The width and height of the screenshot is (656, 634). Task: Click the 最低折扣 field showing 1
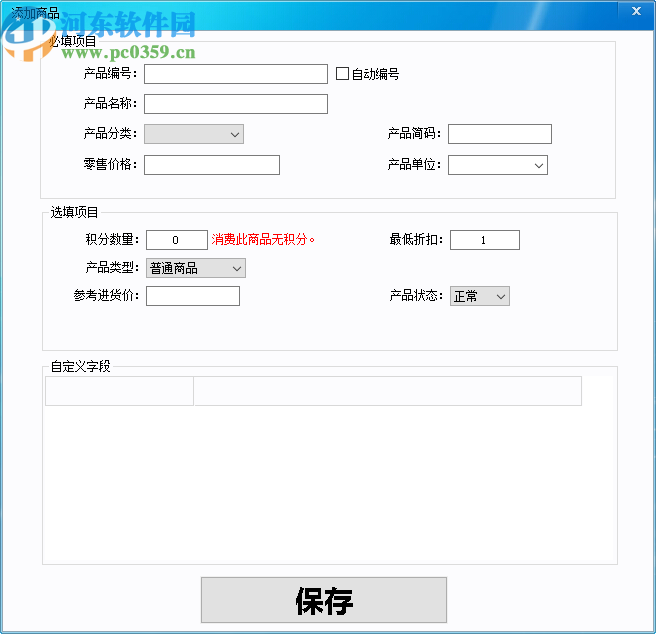(484, 240)
